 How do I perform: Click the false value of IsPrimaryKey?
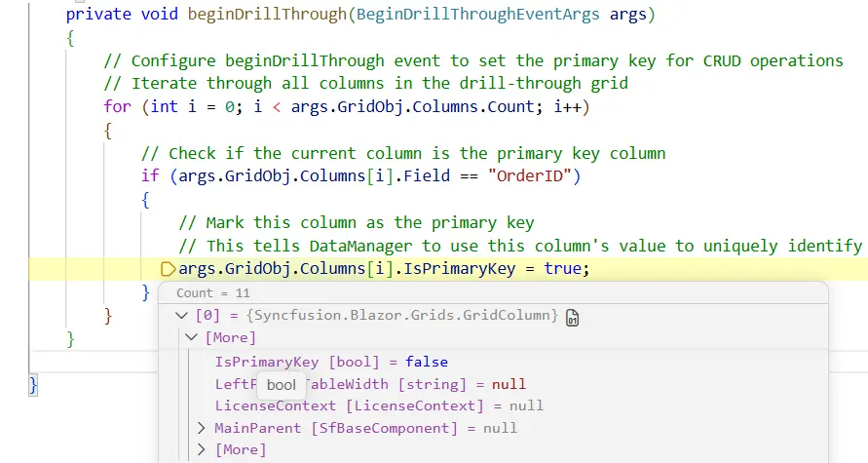point(427,362)
